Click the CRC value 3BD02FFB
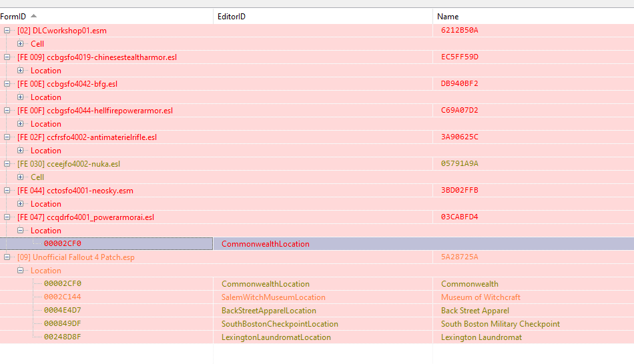Viewport: 634px width, 364px height. pyautogui.click(x=460, y=190)
